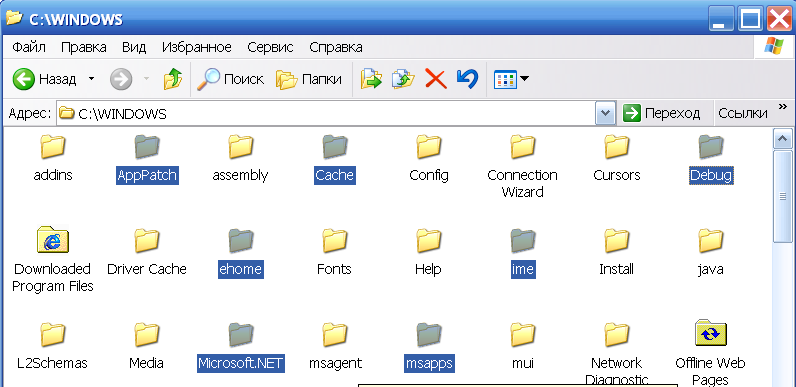This screenshot has width=796, height=387.
Task: Click the 'Help' folder name label
Action: coord(428,269)
